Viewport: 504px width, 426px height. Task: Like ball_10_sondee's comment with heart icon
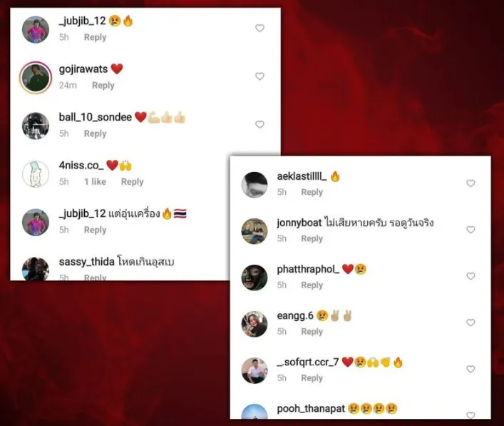pos(259,125)
